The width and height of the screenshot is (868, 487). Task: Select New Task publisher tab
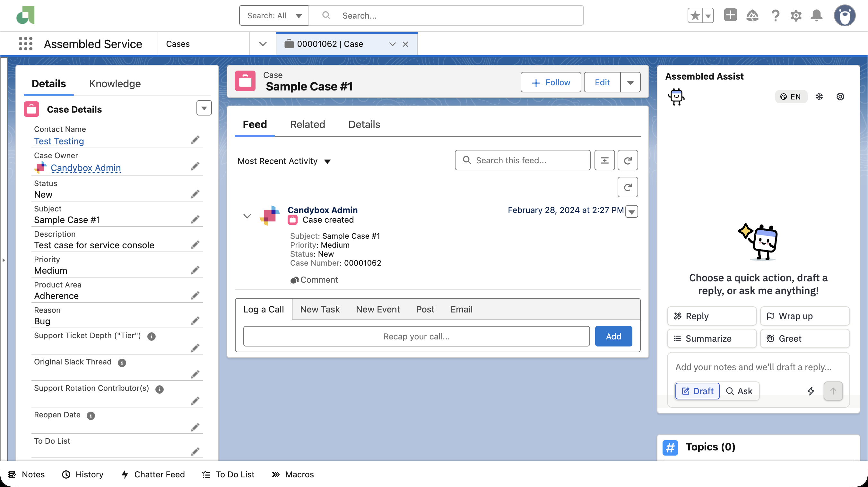pos(320,309)
